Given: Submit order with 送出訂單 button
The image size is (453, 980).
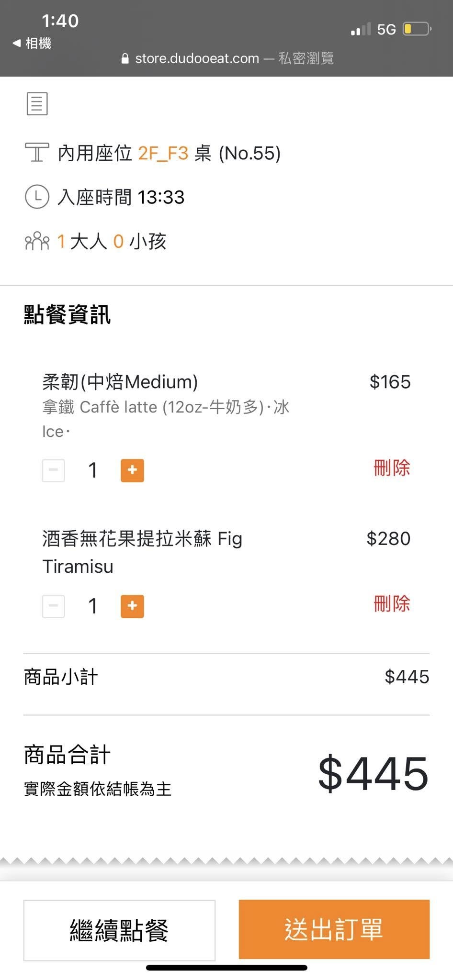Looking at the screenshot, I should click(x=334, y=929).
